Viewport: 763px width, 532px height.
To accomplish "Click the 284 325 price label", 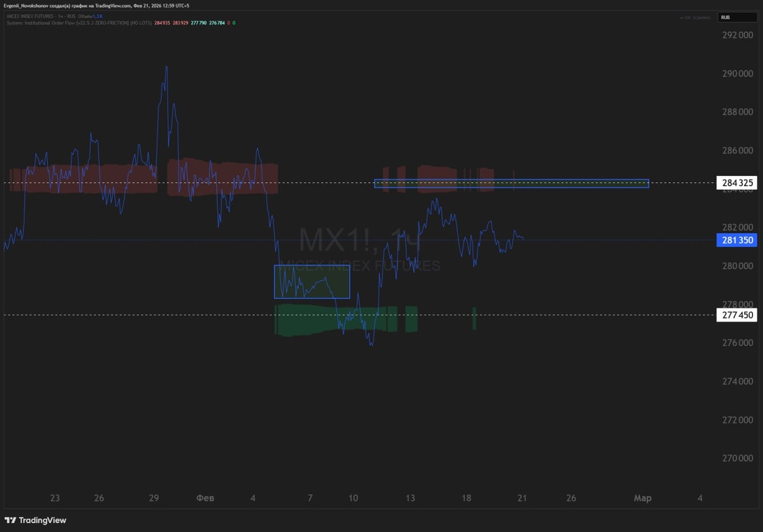I will tap(736, 183).
